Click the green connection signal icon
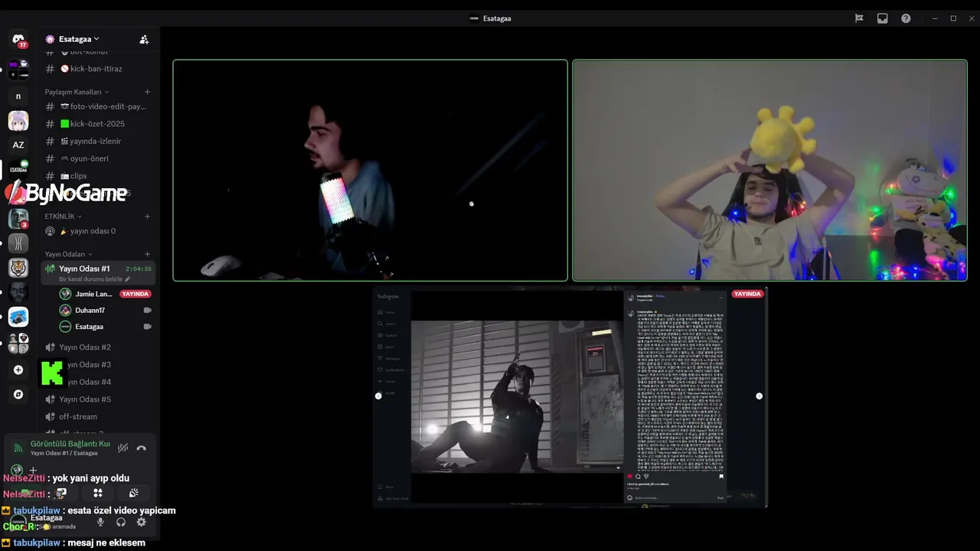Screen dimensions: 980x551 click(x=18, y=448)
